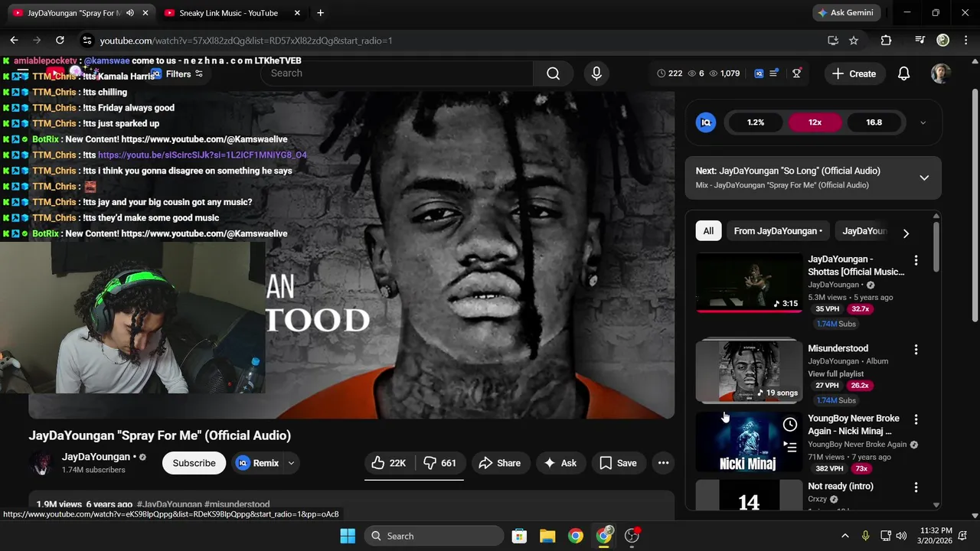This screenshot has height=551, width=980.
Task: Open options menu for Not ready (intro)
Action: click(916, 487)
